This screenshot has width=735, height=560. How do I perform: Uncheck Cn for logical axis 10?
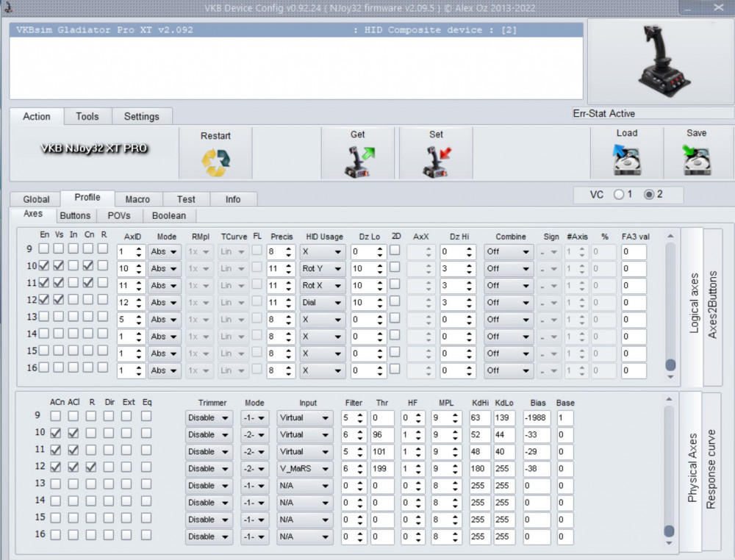pos(87,265)
